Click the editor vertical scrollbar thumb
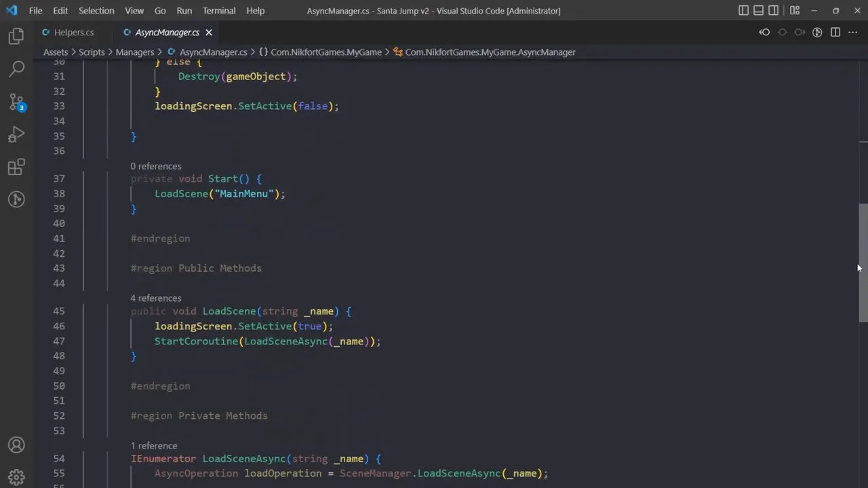Viewport: 868px width, 488px height. click(863, 263)
